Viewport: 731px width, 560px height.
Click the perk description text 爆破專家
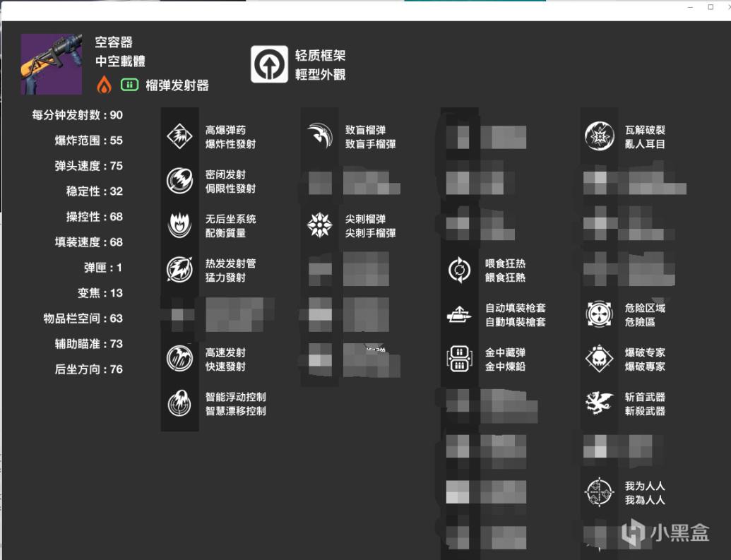[x=646, y=367]
